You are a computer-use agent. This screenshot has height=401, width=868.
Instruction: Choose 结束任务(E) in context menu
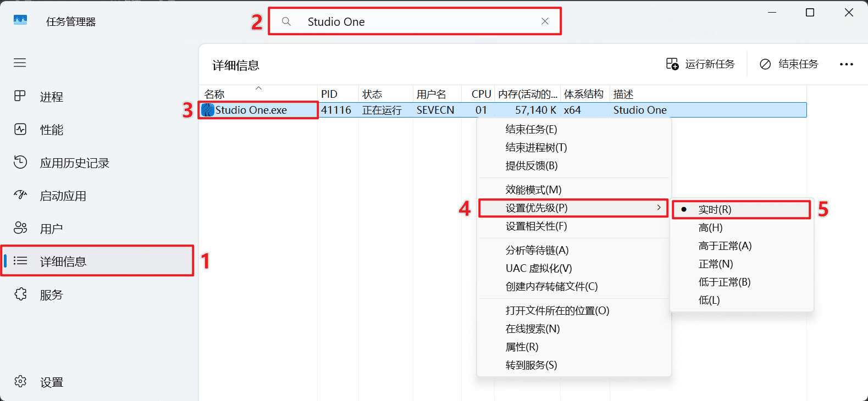tap(574, 129)
